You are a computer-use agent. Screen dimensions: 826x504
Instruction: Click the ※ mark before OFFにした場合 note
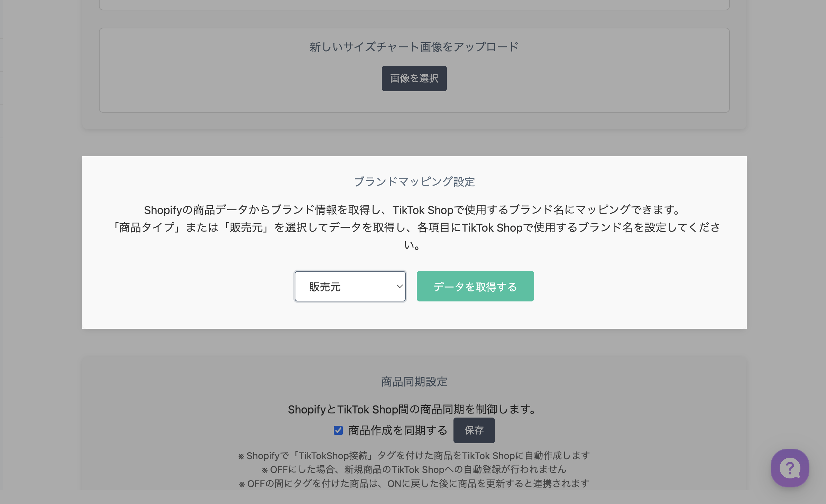click(x=265, y=470)
